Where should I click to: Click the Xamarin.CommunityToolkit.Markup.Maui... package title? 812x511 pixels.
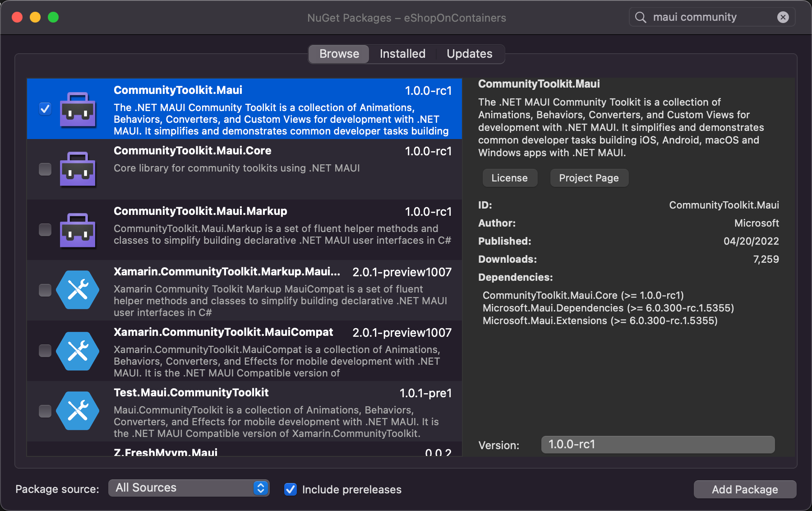pyautogui.click(x=227, y=272)
